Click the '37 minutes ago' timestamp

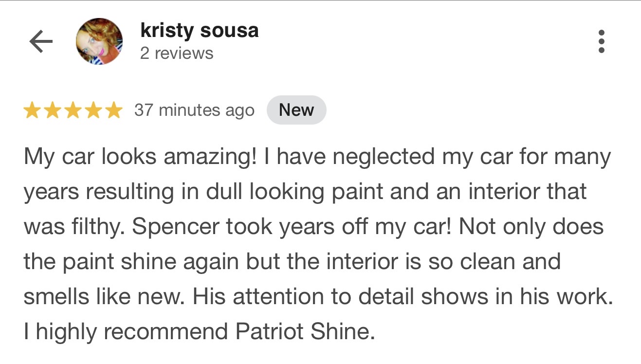(194, 110)
